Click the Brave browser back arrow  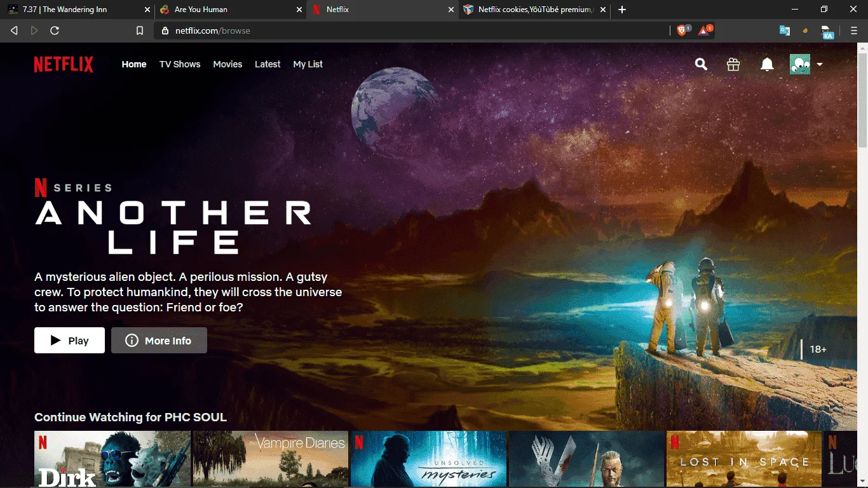pos(14,30)
